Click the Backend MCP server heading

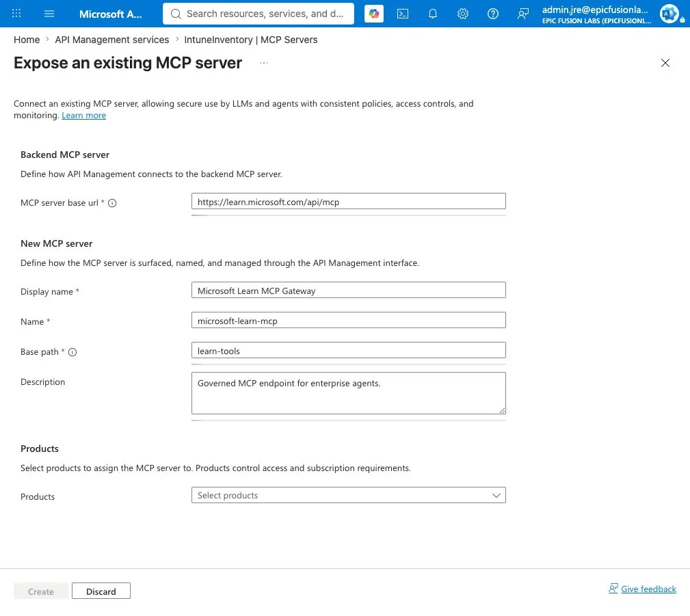coord(65,155)
